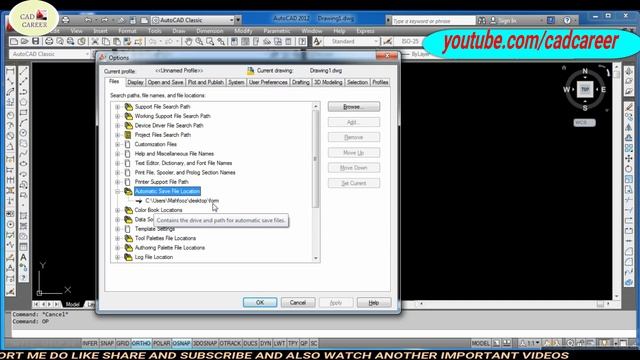Select the C:\Users\Mahfooz\desktop\fom path entry
The height and width of the screenshot is (360, 640).
pyautogui.click(x=182, y=201)
